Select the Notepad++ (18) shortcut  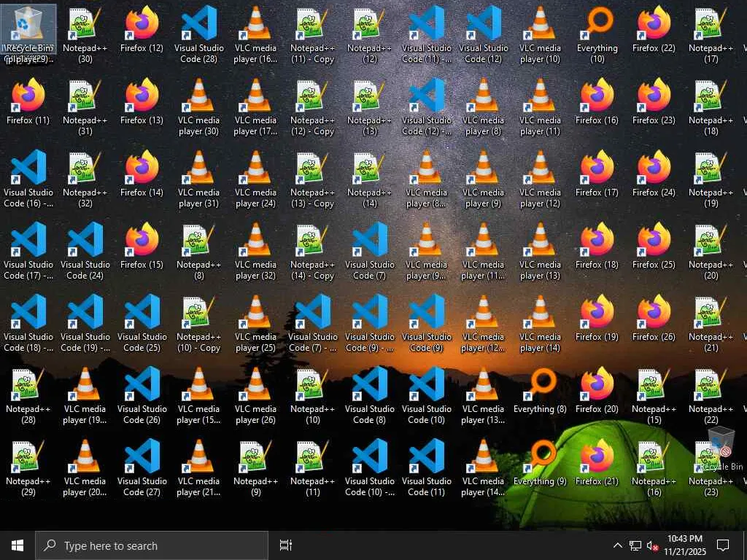pyautogui.click(x=711, y=108)
